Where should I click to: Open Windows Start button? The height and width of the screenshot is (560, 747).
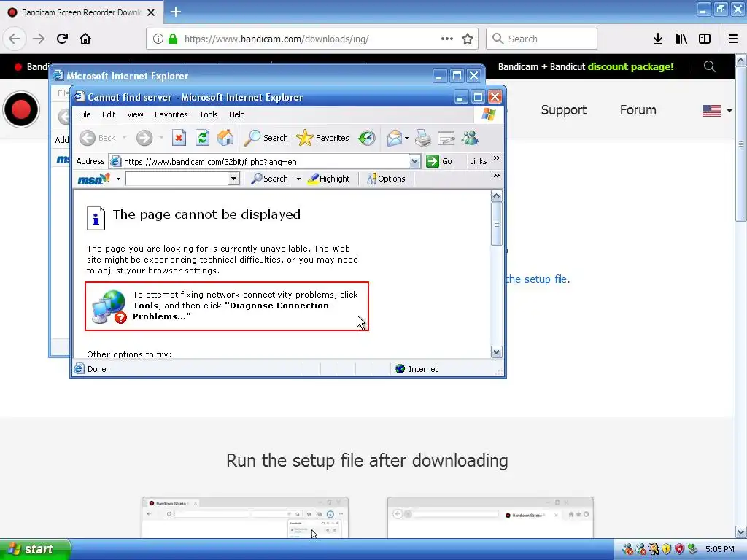click(x=35, y=549)
